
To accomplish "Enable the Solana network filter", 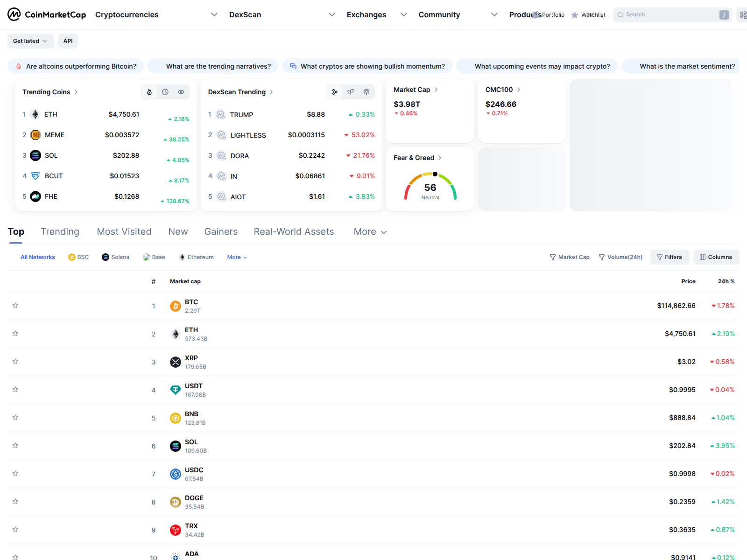I will [x=115, y=257].
